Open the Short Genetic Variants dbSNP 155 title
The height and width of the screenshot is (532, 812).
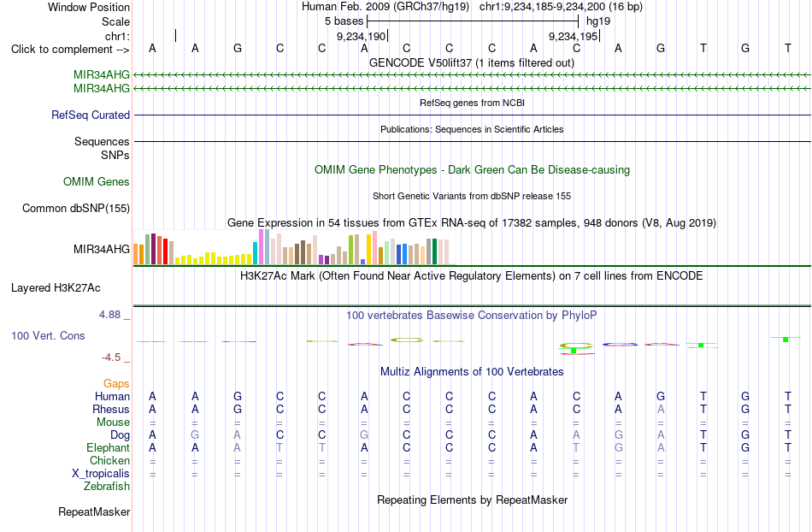(471, 196)
